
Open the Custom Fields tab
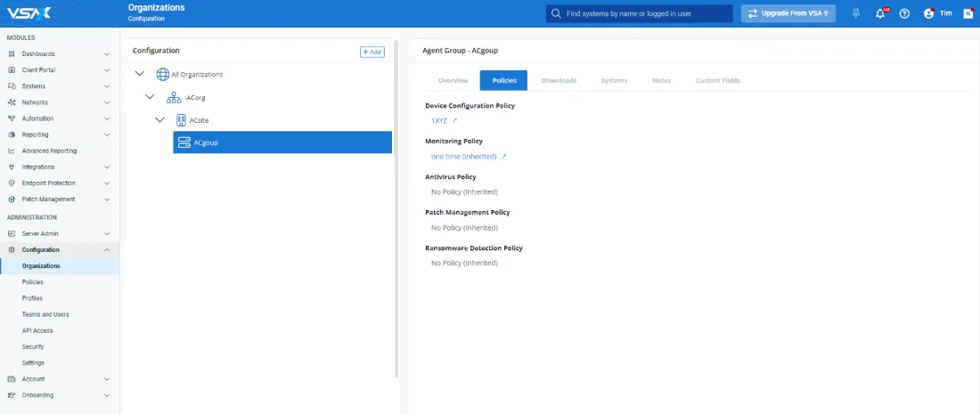click(x=717, y=81)
